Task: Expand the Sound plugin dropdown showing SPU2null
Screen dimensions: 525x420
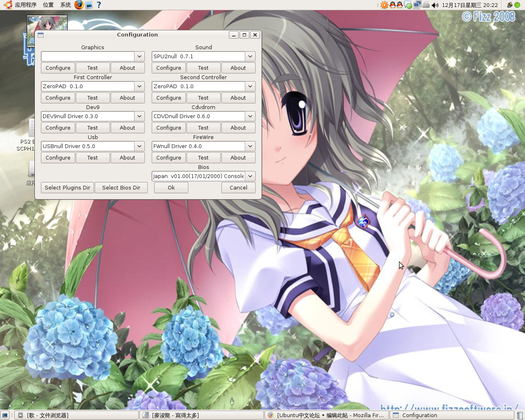Action: 250,56
